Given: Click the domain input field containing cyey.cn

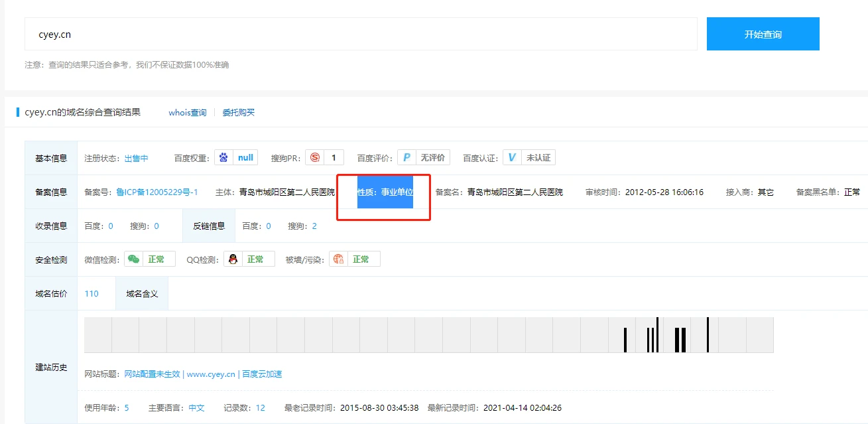Looking at the screenshot, I should (x=360, y=34).
